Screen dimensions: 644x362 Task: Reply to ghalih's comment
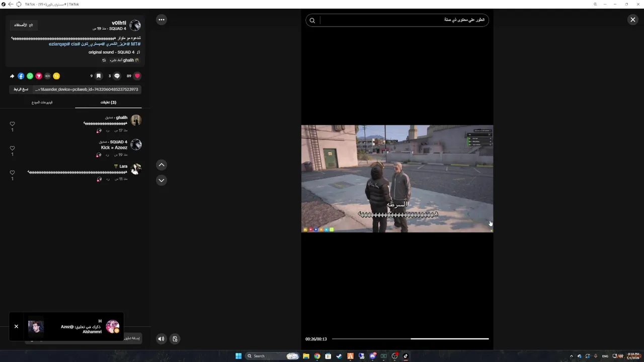(x=108, y=130)
